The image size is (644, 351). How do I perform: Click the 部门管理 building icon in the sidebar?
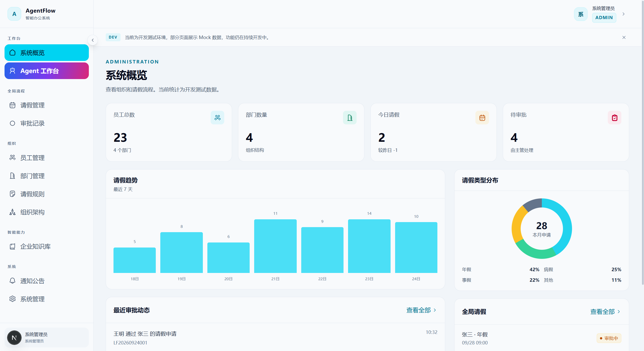point(12,176)
